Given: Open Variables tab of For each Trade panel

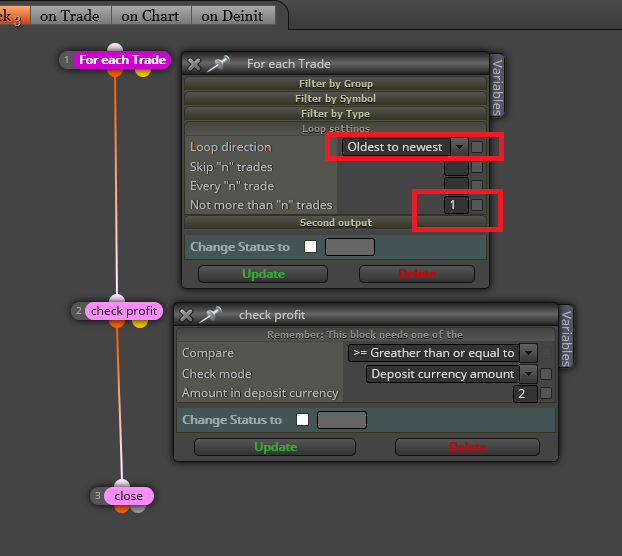Looking at the screenshot, I should (x=497, y=86).
